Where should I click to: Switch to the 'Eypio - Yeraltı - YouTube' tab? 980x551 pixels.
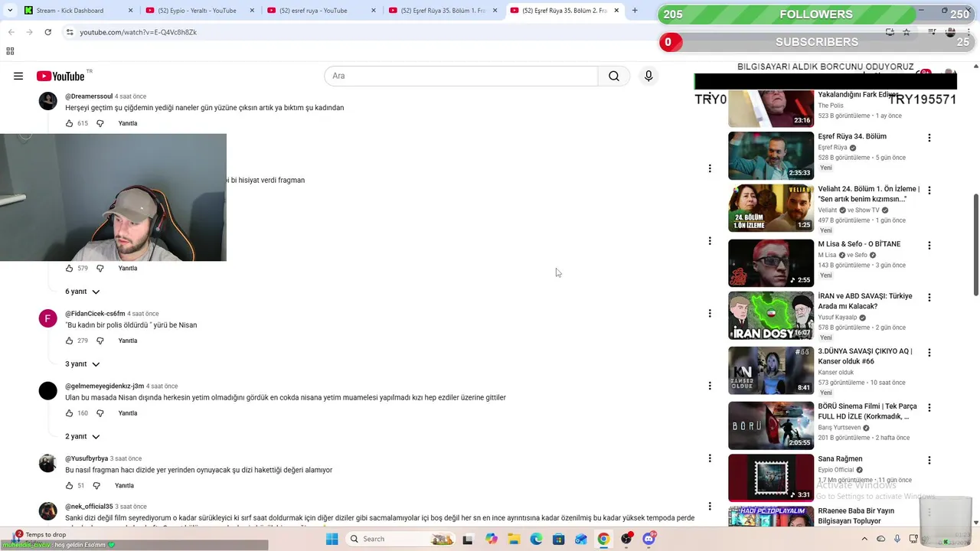[x=201, y=11]
